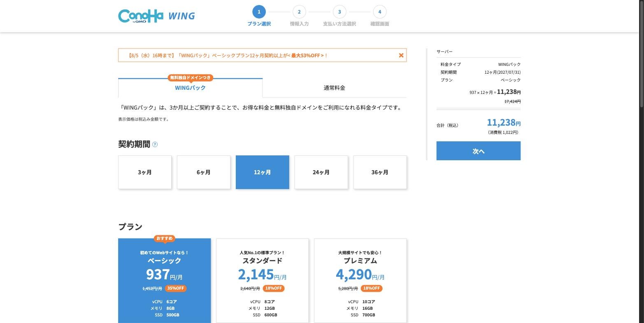Click the 次へ button
The image size is (644, 323).
point(479,151)
